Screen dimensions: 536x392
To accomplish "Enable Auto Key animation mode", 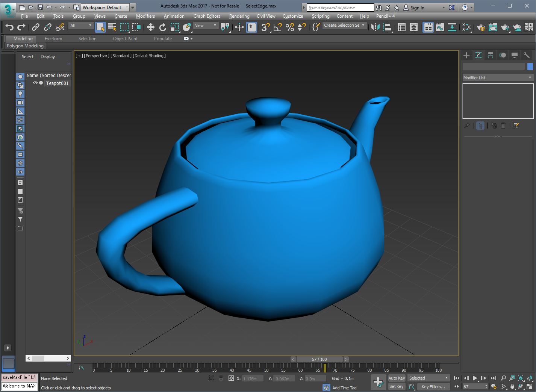I will click(x=397, y=378).
